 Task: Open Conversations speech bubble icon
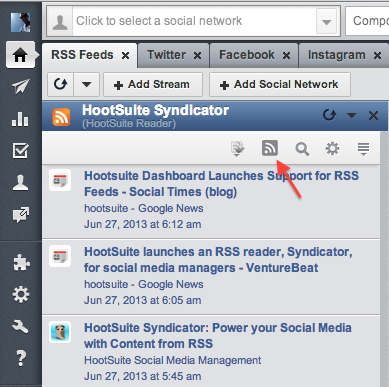click(x=20, y=215)
